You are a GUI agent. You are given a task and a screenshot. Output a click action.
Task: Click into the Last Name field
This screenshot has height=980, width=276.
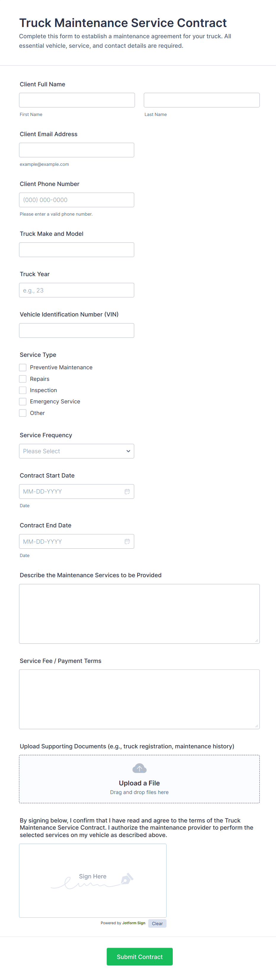coord(202,100)
